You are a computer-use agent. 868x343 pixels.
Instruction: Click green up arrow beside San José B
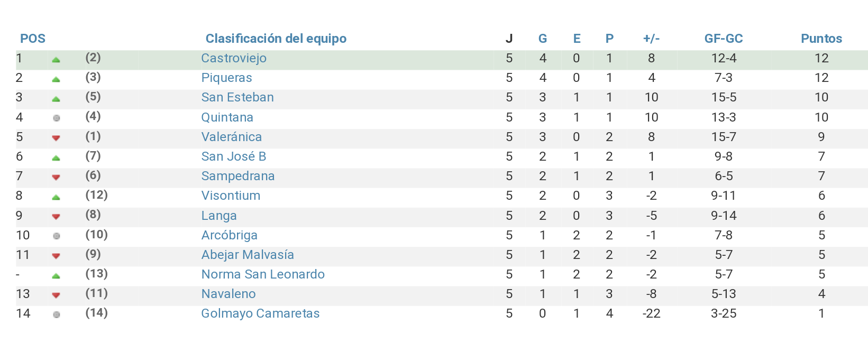(56, 158)
